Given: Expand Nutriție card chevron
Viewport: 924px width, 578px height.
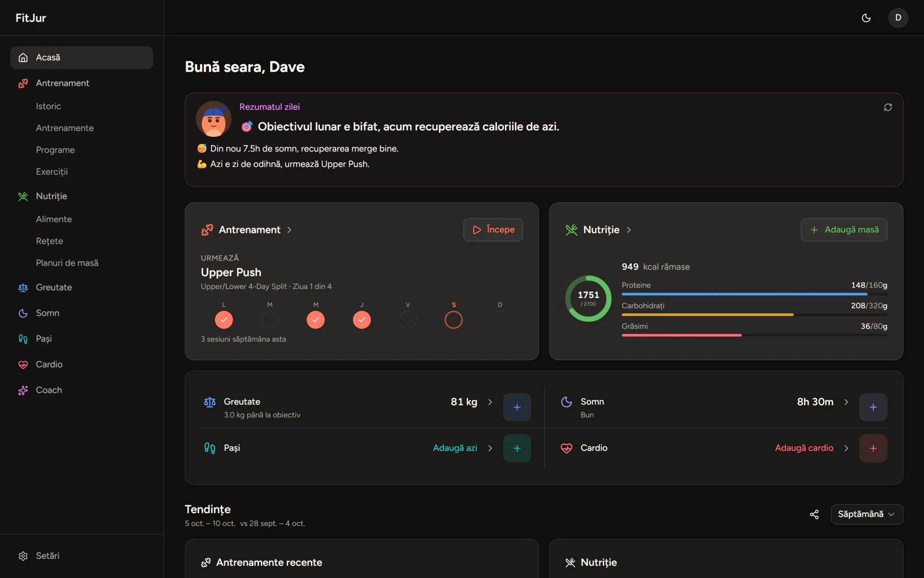Looking at the screenshot, I should [628, 230].
